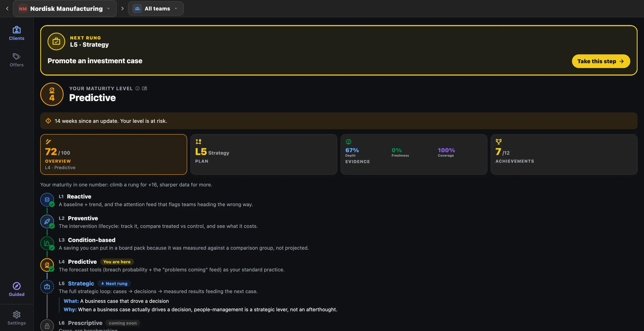This screenshot has width=644, height=331.
Task: Open the Clients sidebar section
Action: pyautogui.click(x=17, y=33)
